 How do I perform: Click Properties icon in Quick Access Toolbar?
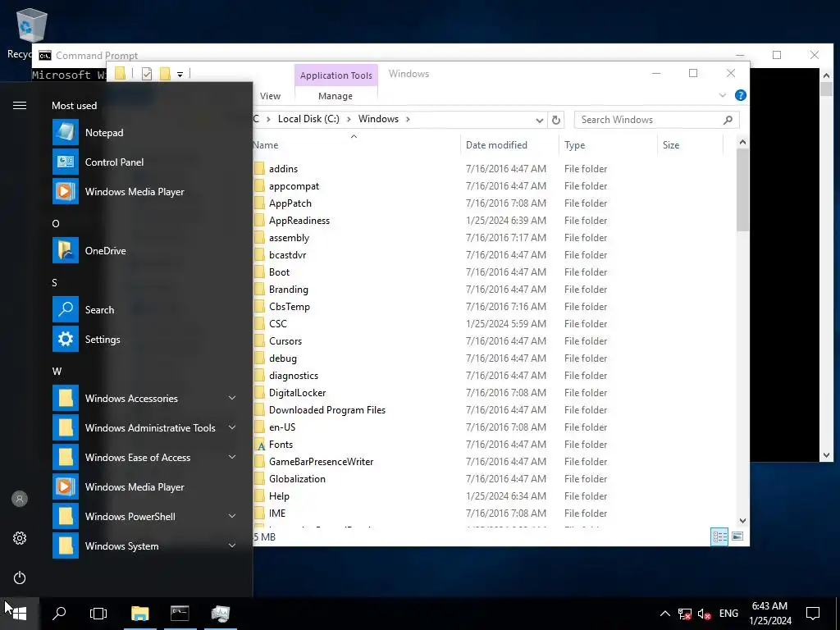click(x=147, y=74)
